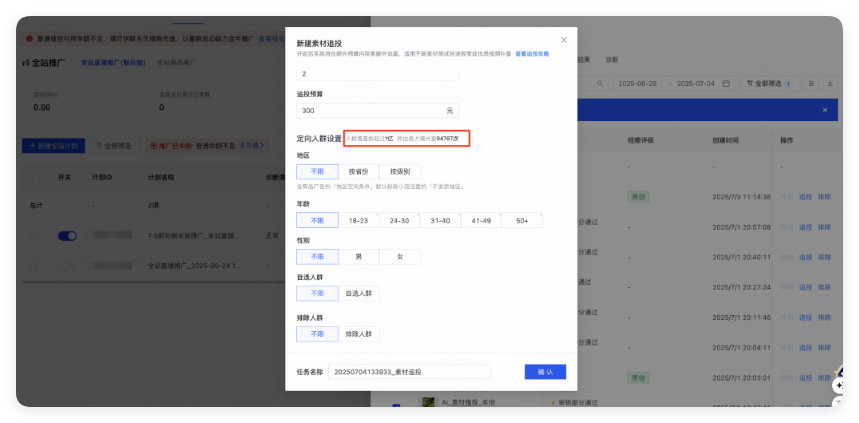Choose the 41-49 age group
Screen dimensions: 859x423
[481, 220]
